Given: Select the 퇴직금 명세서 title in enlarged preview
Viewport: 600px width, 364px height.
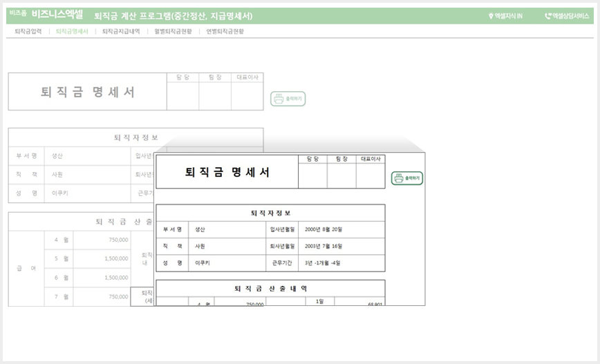Looking at the screenshot, I should [x=227, y=172].
